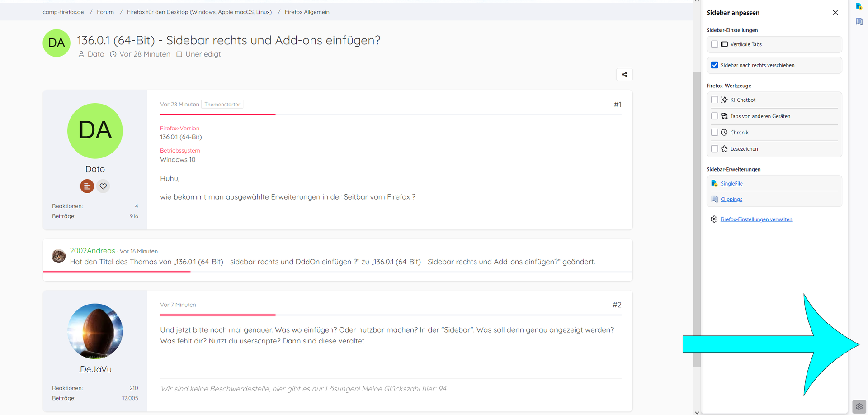
Task: Click the 2002Andreas username link
Action: point(93,251)
